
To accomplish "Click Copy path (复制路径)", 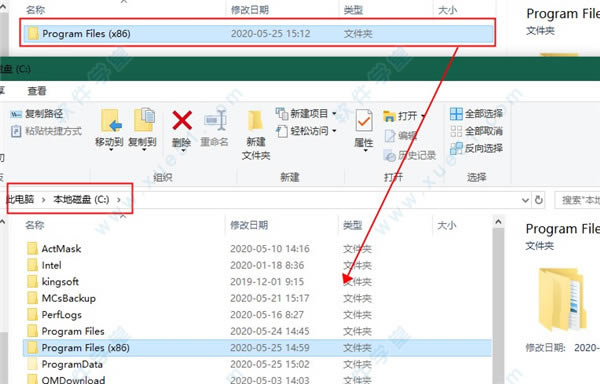I will click(x=36, y=114).
